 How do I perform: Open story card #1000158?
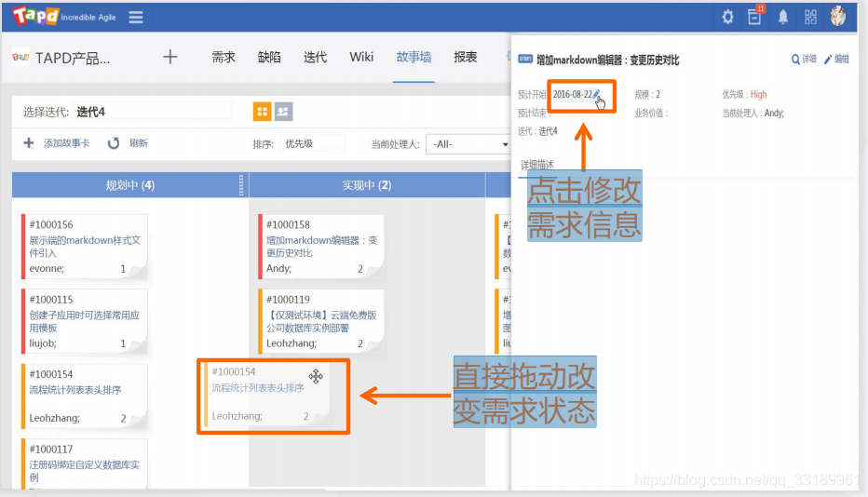pyautogui.click(x=321, y=247)
